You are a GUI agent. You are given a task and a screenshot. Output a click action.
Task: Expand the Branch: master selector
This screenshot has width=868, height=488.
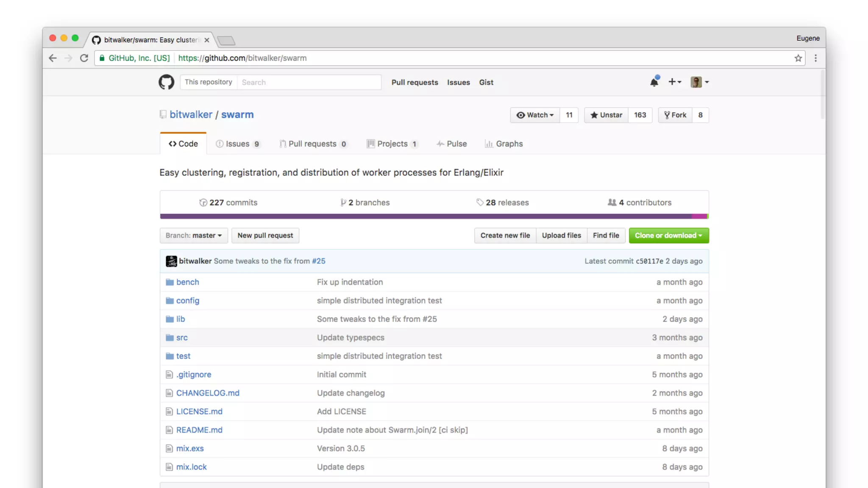194,236
